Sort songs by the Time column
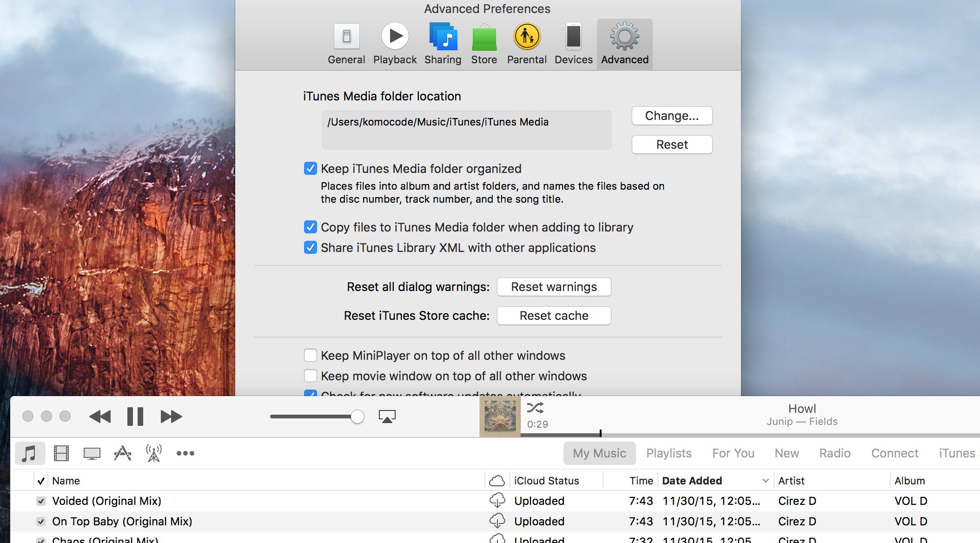980x543 pixels. point(641,481)
